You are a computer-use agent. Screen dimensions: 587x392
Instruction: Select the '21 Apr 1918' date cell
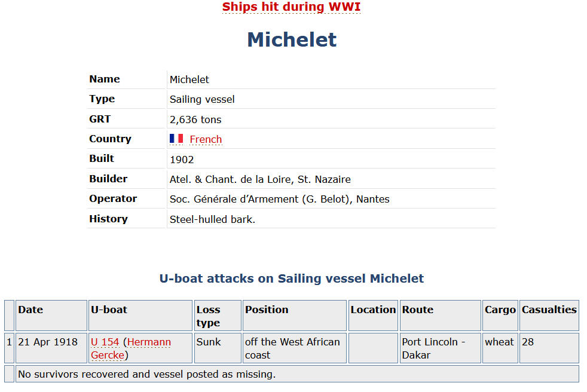pyautogui.click(x=51, y=348)
